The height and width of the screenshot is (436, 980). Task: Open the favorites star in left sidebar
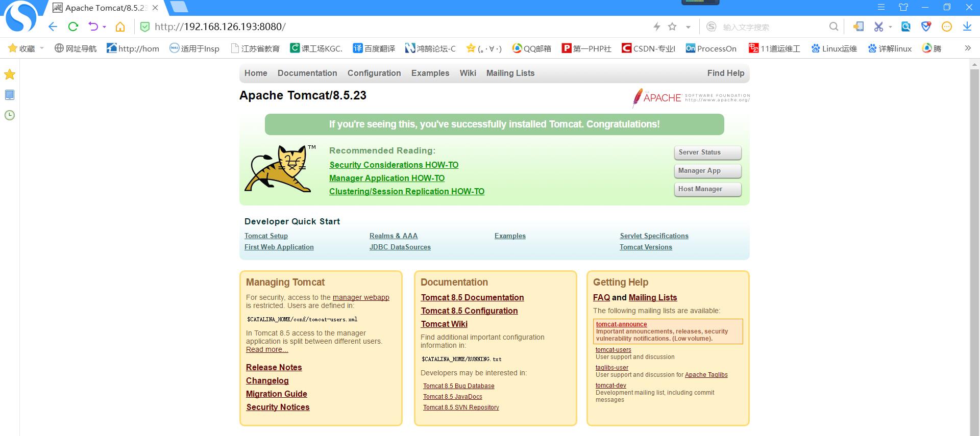point(10,74)
